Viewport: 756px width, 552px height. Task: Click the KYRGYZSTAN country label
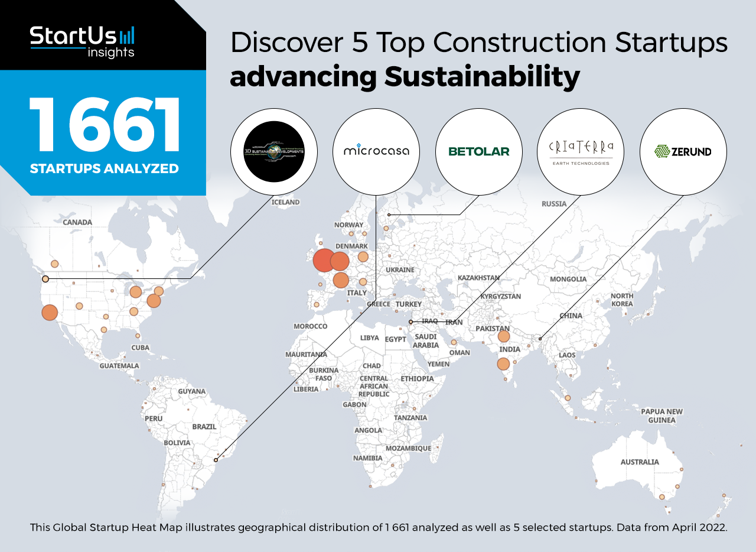click(500, 296)
